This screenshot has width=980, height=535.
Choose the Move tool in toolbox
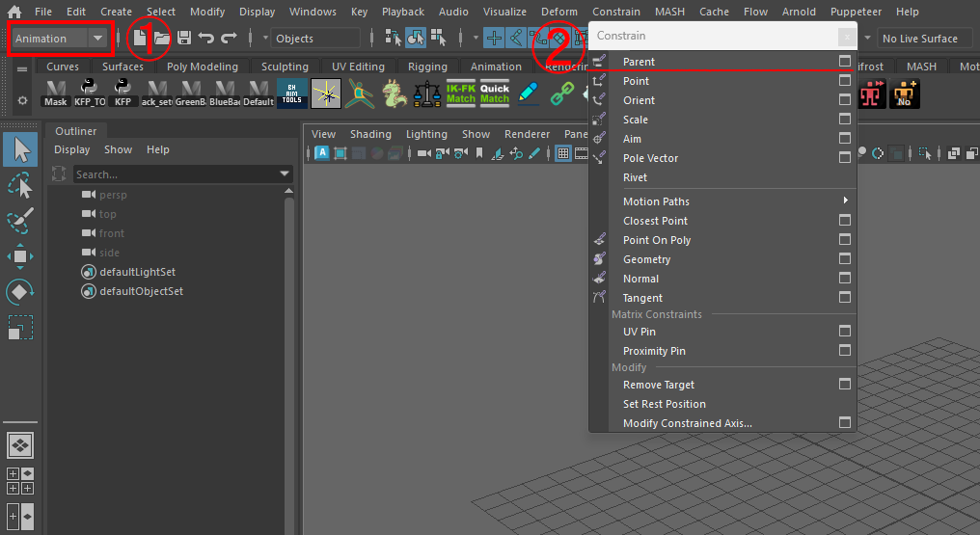pos(20,256)
